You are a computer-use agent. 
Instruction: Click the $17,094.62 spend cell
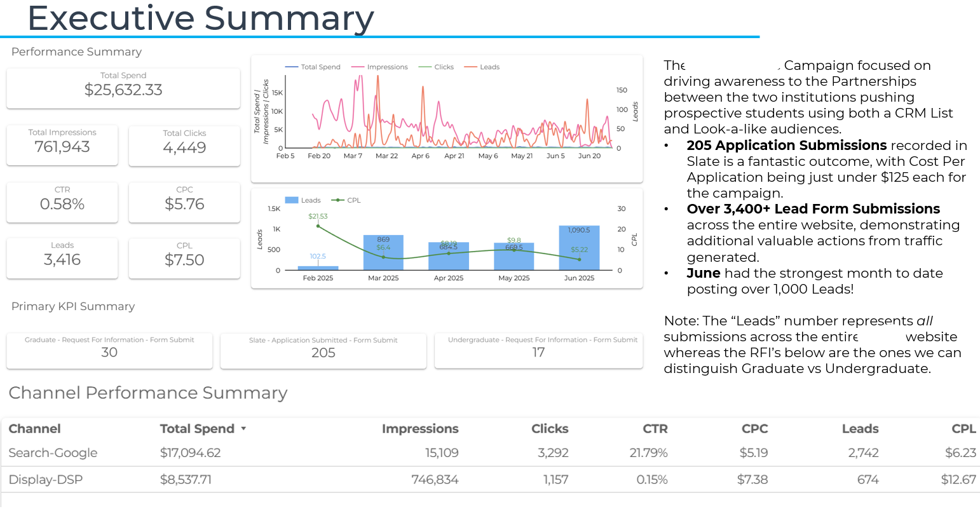(x=190, y=453)
